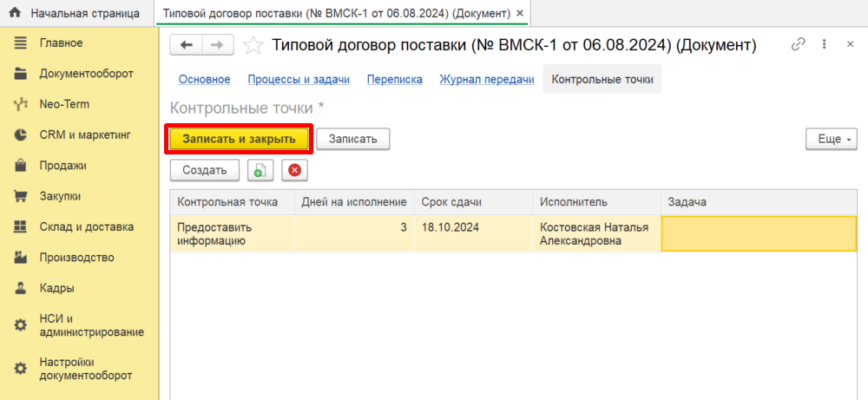
Task: Open Процессы и задачи link
Action: (299, 80)
